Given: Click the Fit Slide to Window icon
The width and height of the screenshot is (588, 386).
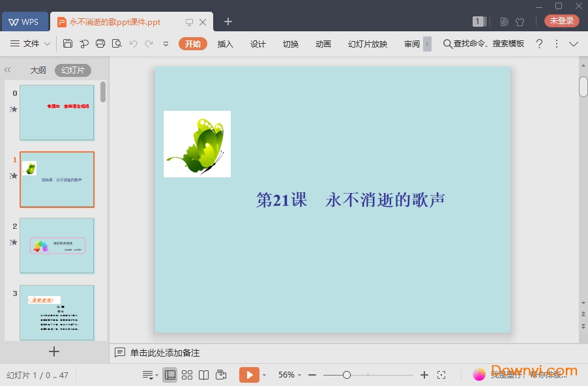Looking at the screenshot, I should tap(441, 375).
